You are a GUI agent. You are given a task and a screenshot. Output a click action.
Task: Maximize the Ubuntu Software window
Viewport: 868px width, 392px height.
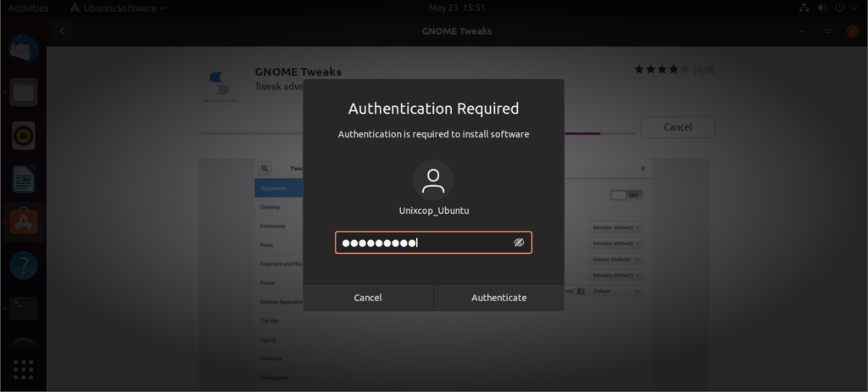tap(827, 31)
